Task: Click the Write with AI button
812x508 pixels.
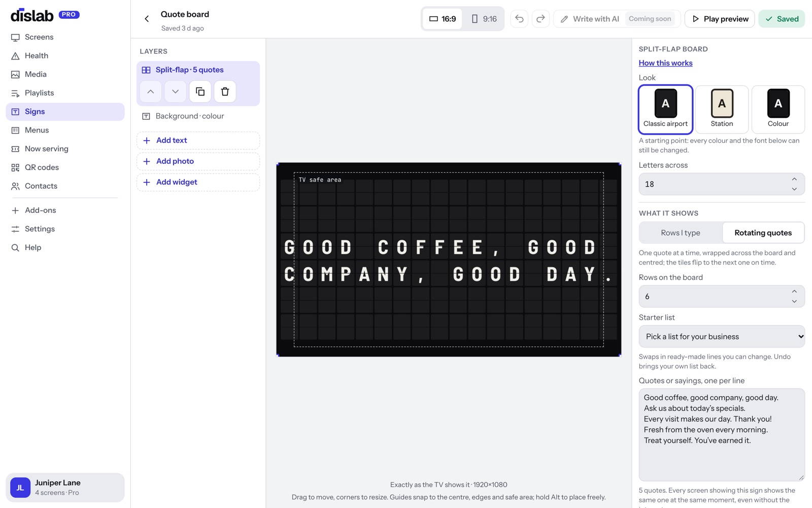Action: 617,19
